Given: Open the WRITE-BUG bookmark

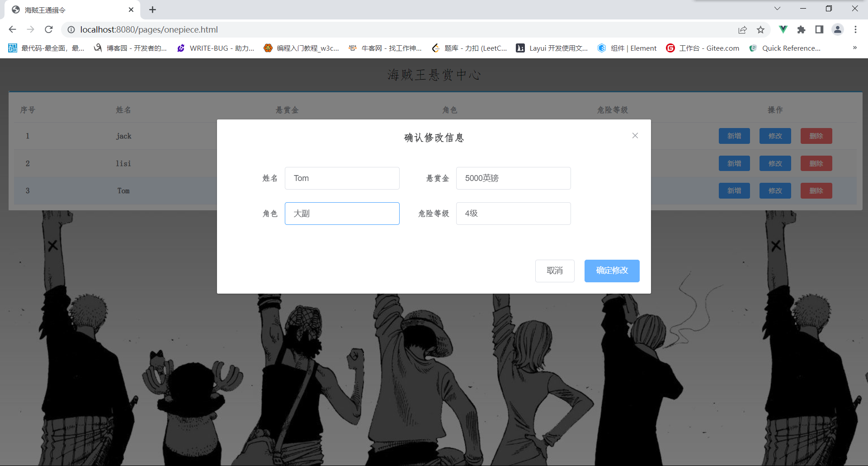Looking at the screenshot, I should pyautogui.click(x=216, y=48).
